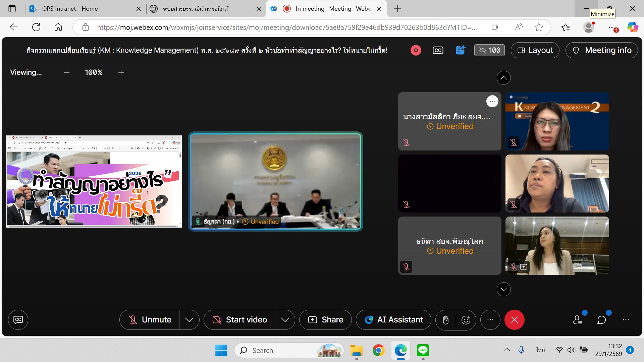Open the reactions emoji icon

(x=466, y=320)
